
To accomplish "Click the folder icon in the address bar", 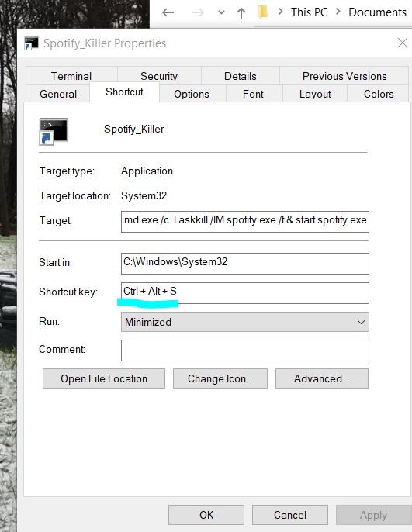I will 263,12.
